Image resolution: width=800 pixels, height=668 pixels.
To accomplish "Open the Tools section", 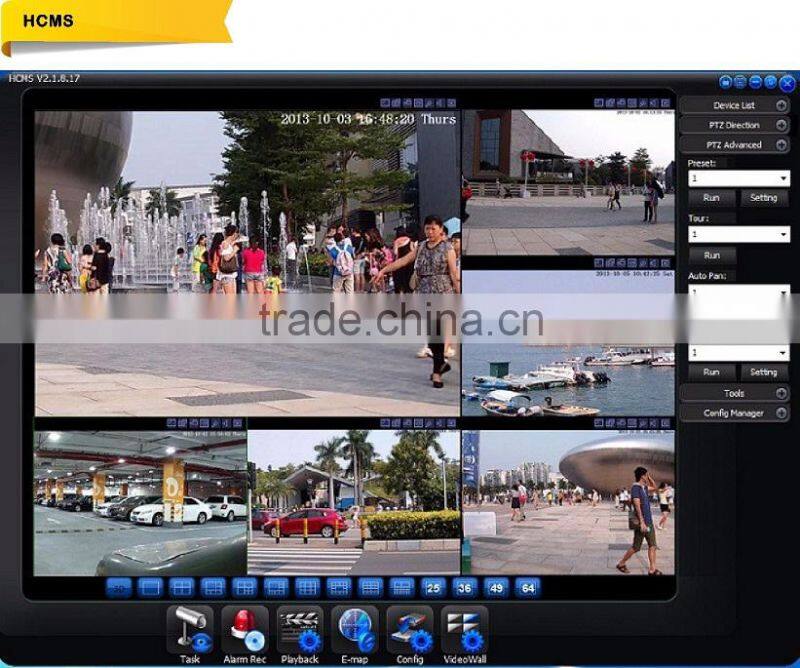I will (734, 394).
